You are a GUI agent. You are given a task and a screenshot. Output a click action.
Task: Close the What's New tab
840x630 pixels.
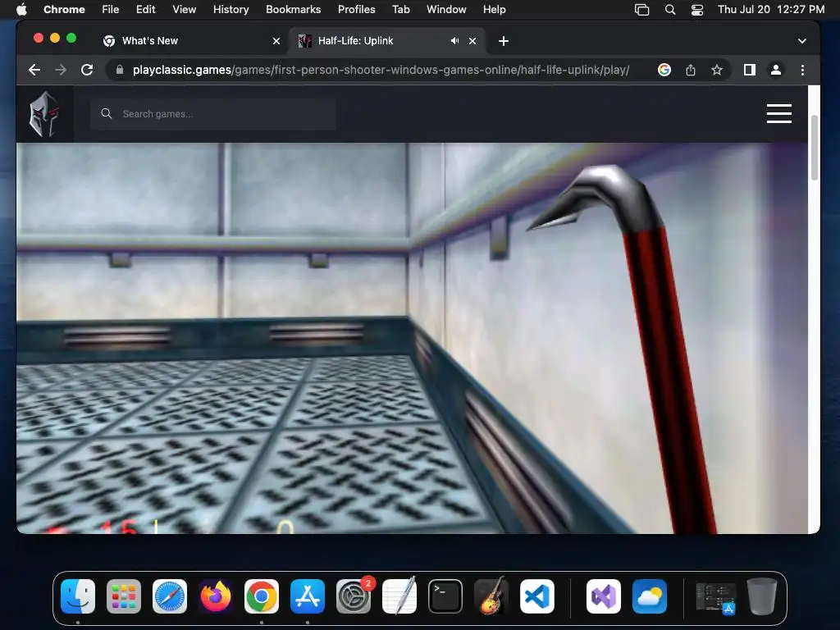click(276, 41)
